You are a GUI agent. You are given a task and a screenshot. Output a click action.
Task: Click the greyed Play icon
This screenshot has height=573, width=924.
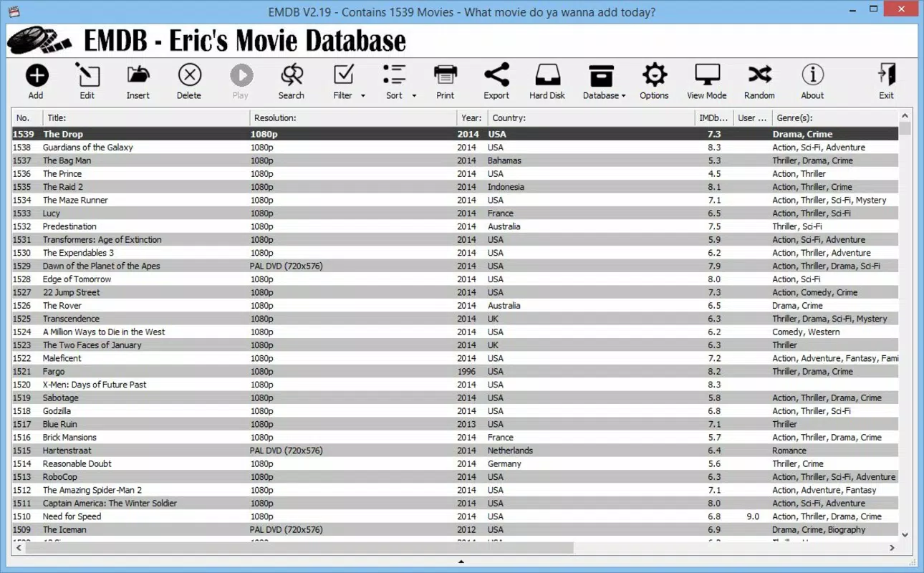[x=241, y=75]
